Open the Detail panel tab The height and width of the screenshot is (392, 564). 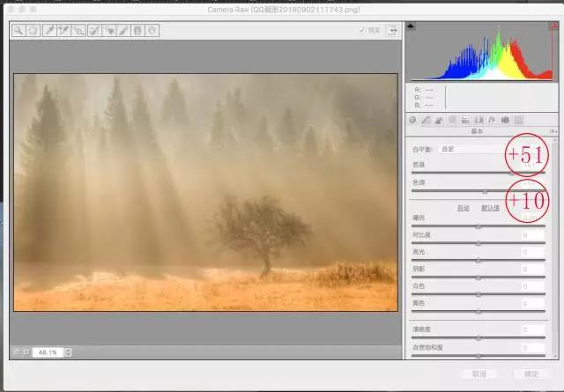coord(439,120)
